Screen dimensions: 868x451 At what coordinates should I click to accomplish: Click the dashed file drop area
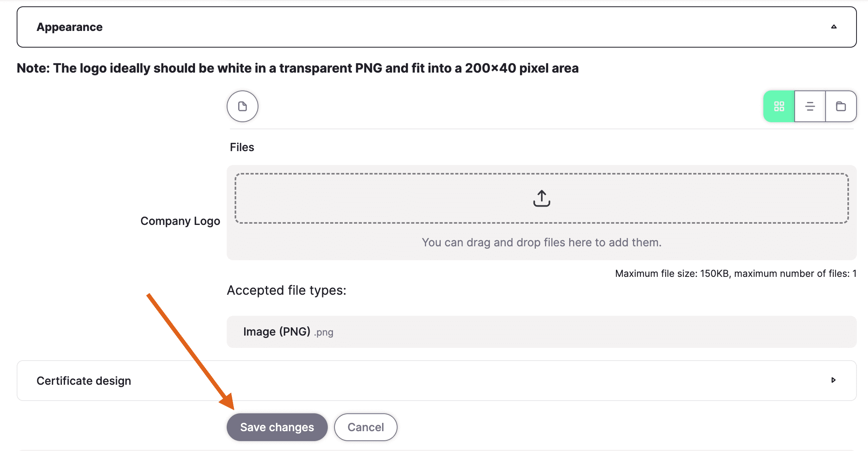[541, 198]
